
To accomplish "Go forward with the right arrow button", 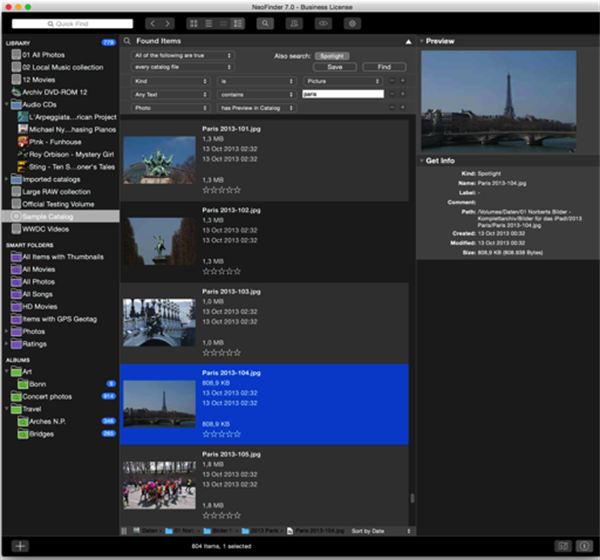I will (167, 24).
